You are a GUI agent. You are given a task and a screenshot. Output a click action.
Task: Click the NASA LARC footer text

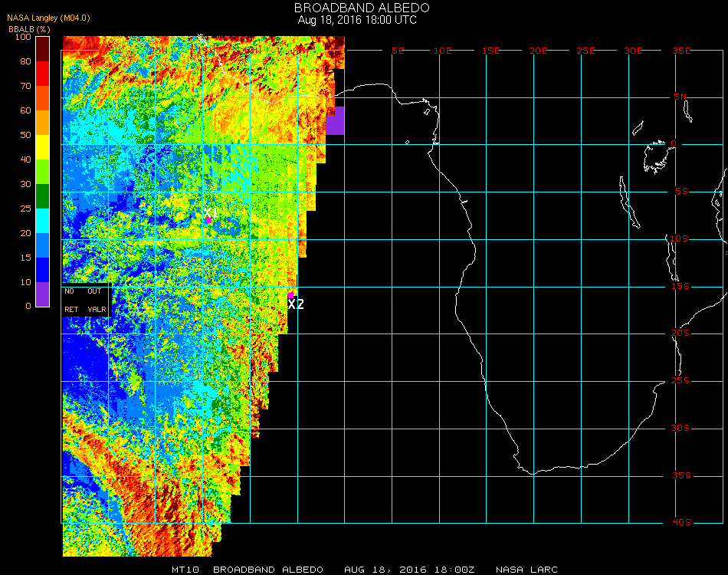click(526, 570)
